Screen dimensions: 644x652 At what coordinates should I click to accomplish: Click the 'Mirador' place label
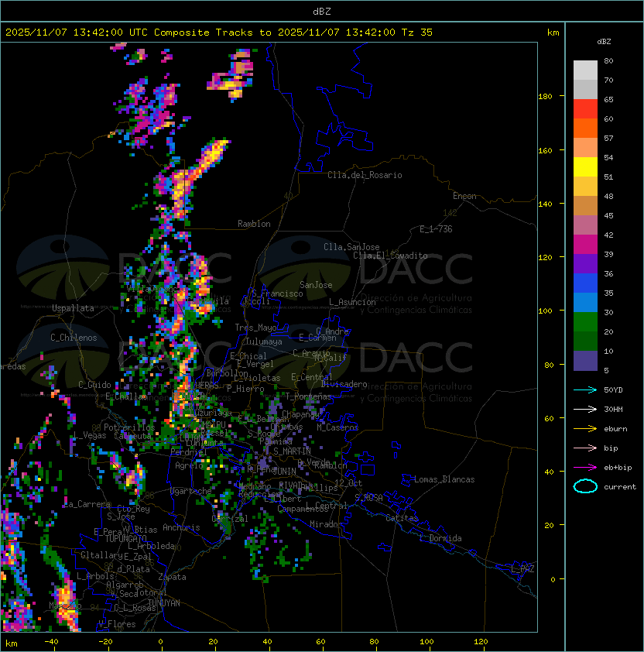coord(326,524)
